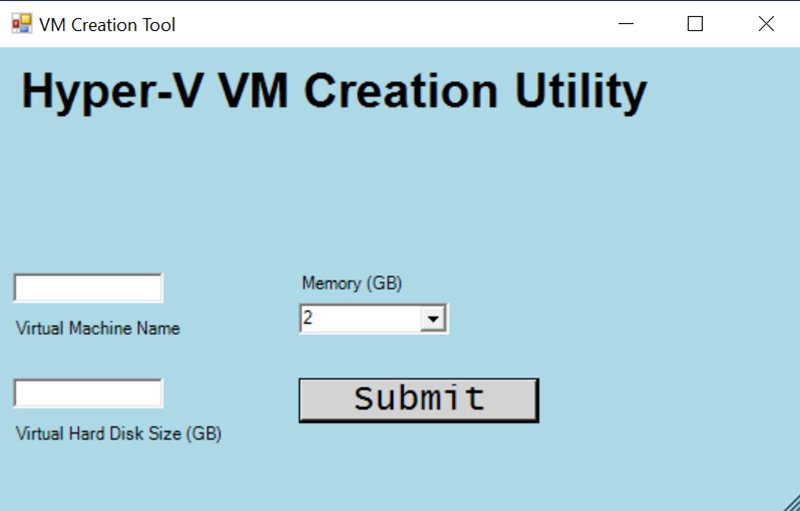This screenshot has height=511, width=800.
Task: Click the Virtual Machine Name label
Action: pos(98,328)
